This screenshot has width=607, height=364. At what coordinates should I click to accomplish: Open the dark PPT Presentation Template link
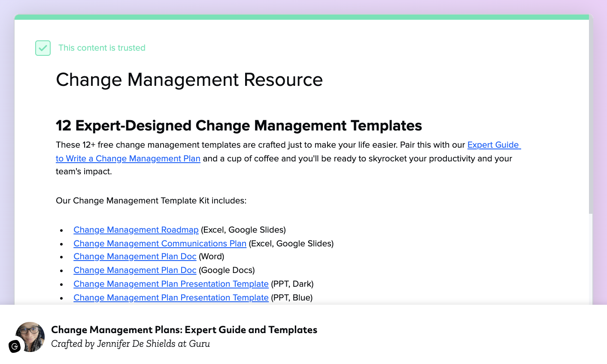point(171,284)
